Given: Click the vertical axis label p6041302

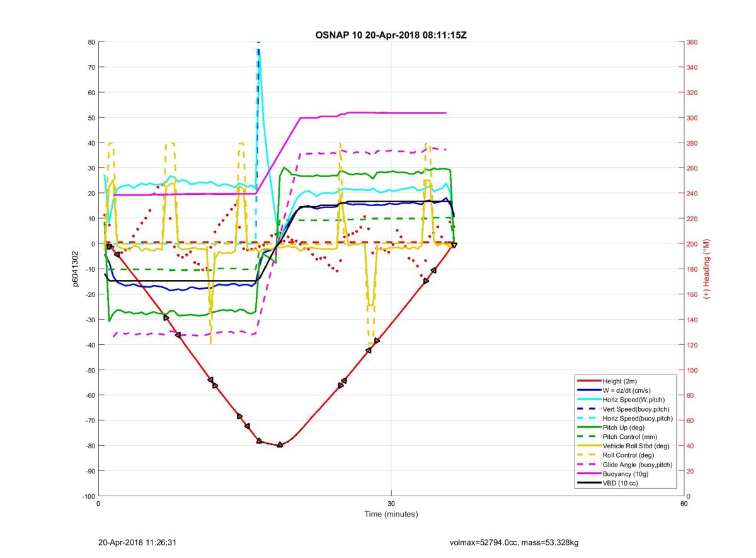Looking at the screenshot, I should (75, 269).
